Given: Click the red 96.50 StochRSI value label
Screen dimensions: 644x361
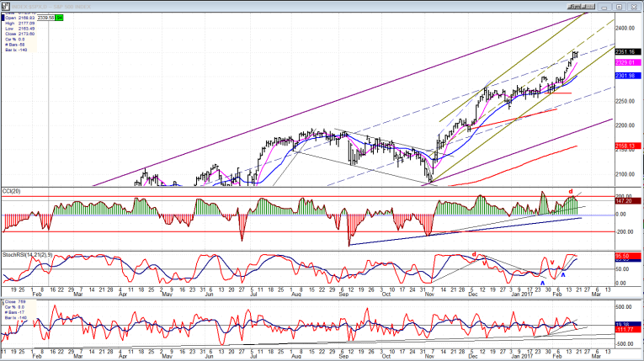Looking at the screenshot, I should [627, 254].
